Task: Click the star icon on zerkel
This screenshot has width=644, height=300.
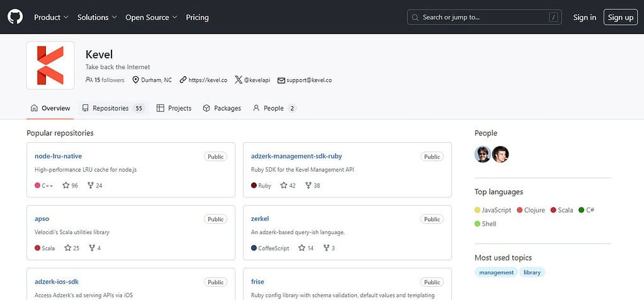Action: (302, 248)
